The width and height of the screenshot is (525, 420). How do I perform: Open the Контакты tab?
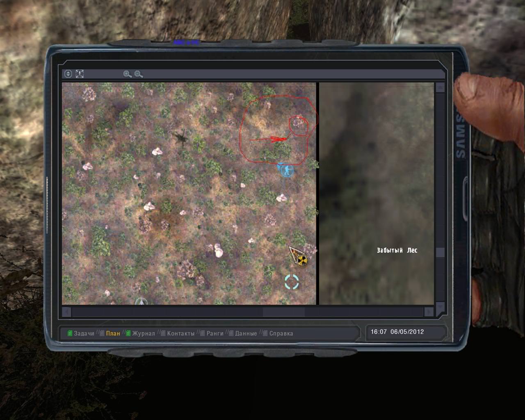click(x=178, y=333)
